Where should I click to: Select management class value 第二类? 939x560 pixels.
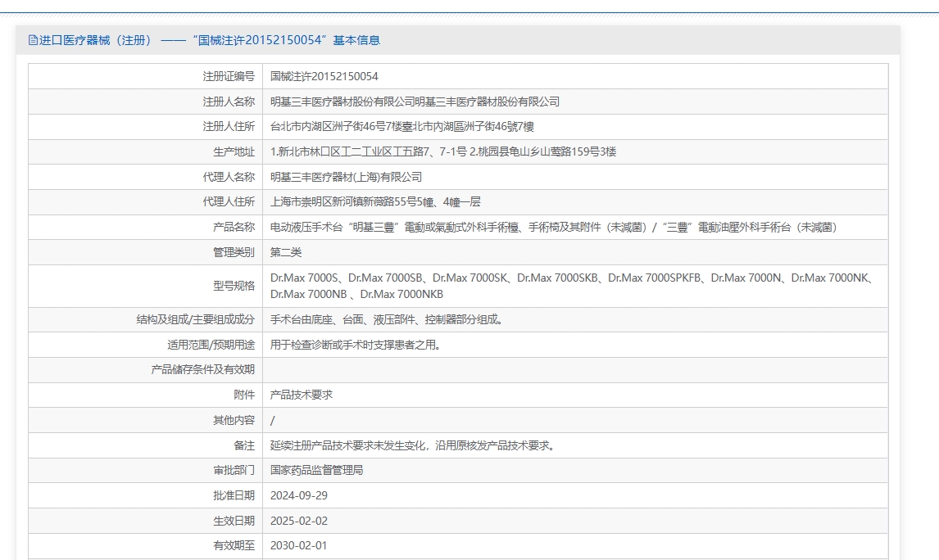tap(286, 252)
